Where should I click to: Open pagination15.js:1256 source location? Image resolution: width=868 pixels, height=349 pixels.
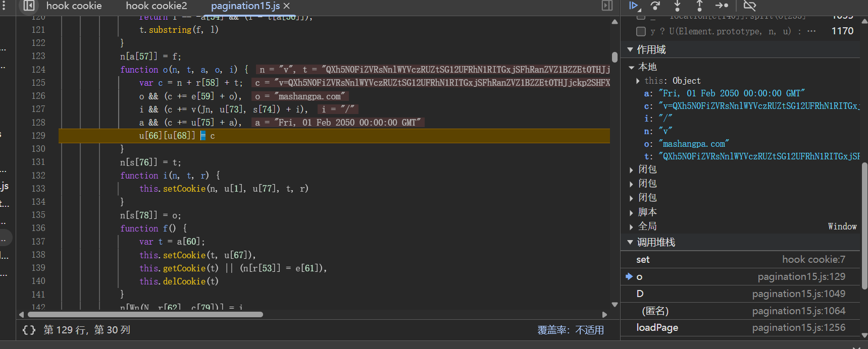(x=798, y=327)
